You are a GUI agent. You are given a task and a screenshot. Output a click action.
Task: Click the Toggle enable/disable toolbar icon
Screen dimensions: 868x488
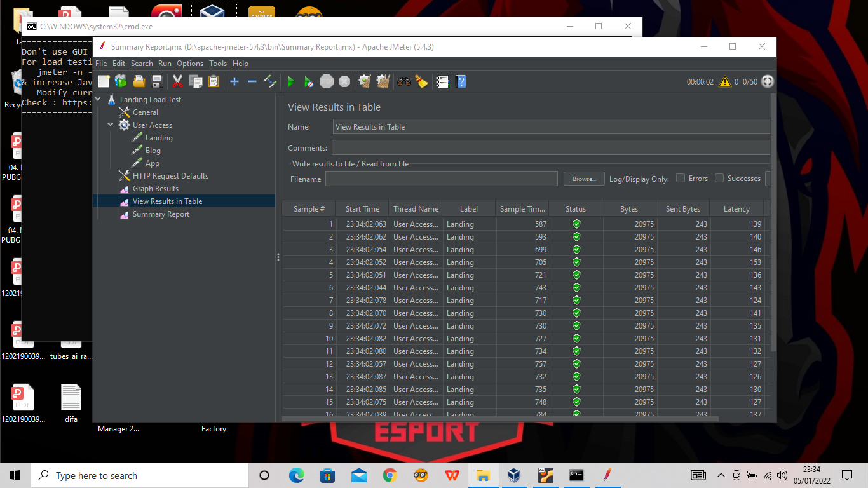pyautogui.click(x=270, y=81)
